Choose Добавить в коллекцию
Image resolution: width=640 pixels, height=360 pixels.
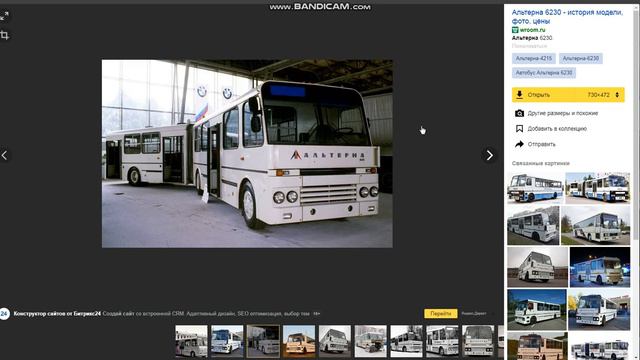tap(557, 129)
